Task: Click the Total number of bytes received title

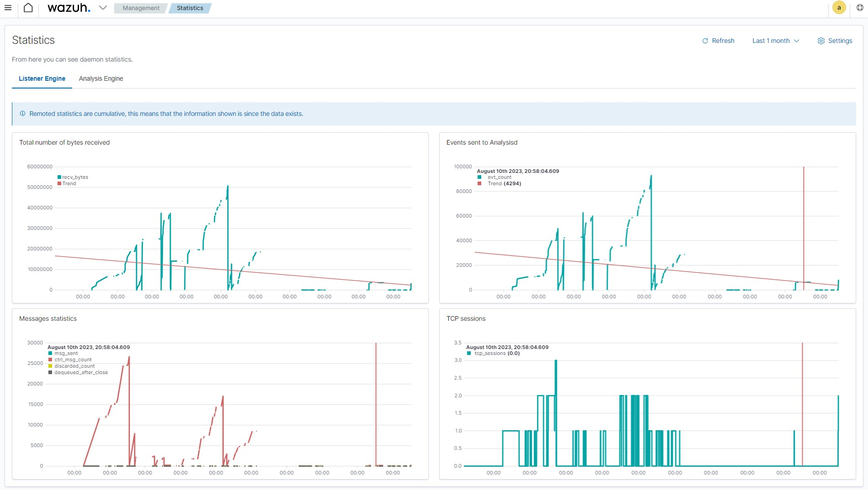Action: pos(64,142)
